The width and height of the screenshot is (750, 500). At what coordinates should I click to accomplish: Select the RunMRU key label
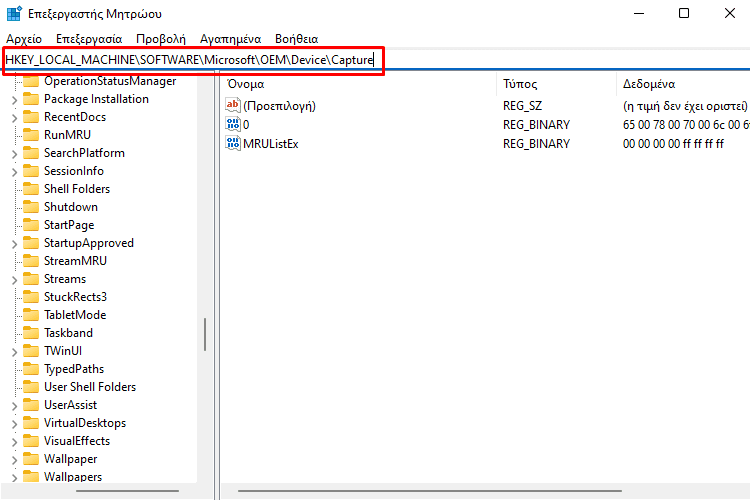point(67,135)
